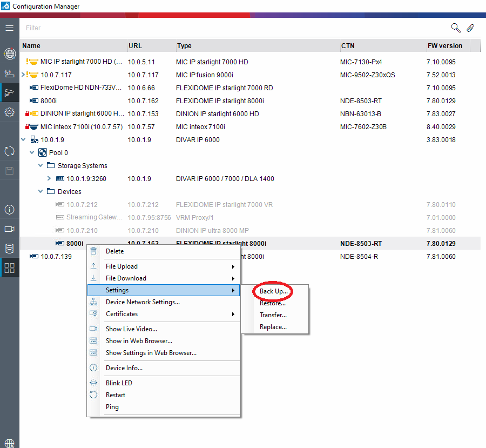This screenshot has width=486, height=448.
Task: Open the preferences gear icon
Action: pos(10,112)
